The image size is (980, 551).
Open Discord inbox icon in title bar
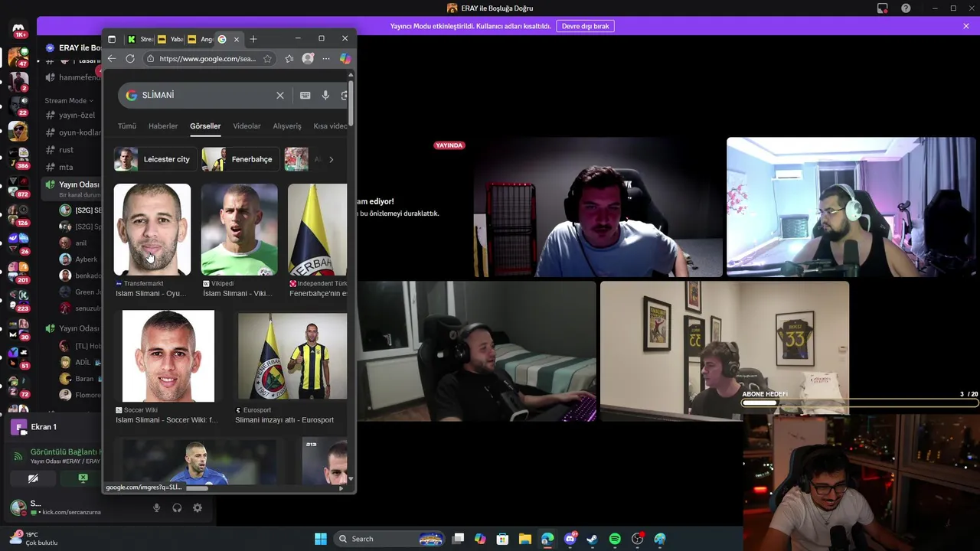tap(883, 8)
